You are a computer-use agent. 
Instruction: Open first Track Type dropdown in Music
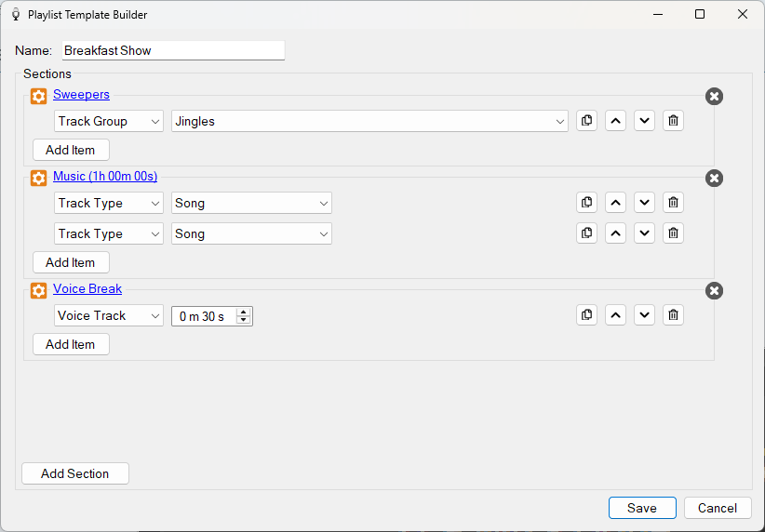point(108,203)
